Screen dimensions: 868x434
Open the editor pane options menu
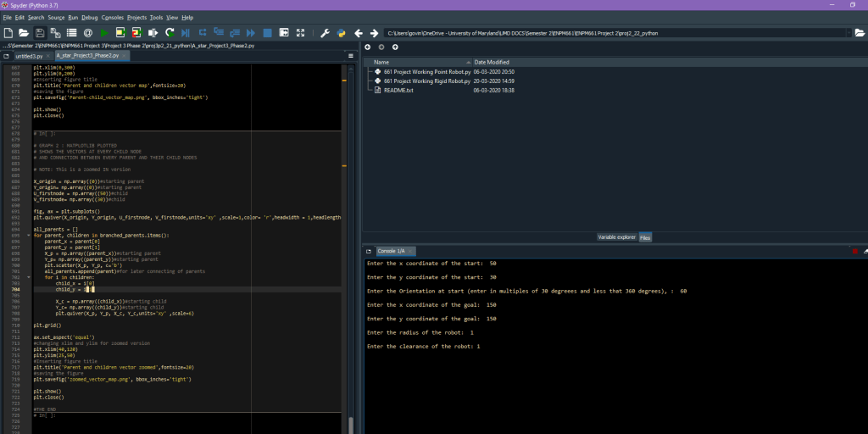[350, 55]
